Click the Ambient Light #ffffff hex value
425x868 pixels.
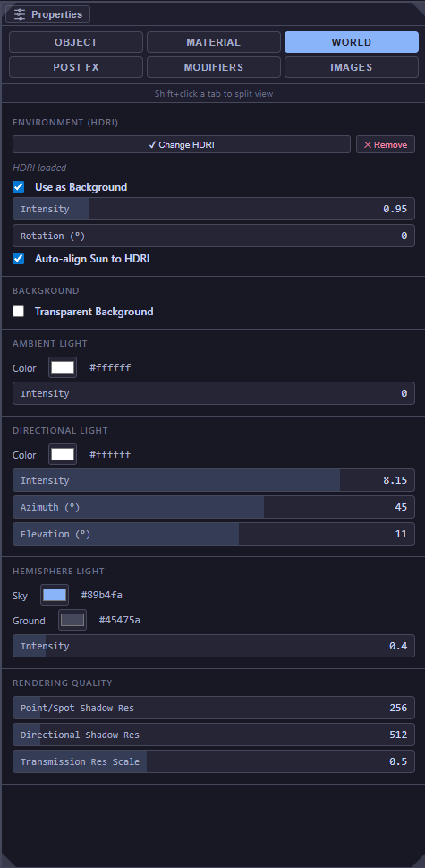click(111, 367)
